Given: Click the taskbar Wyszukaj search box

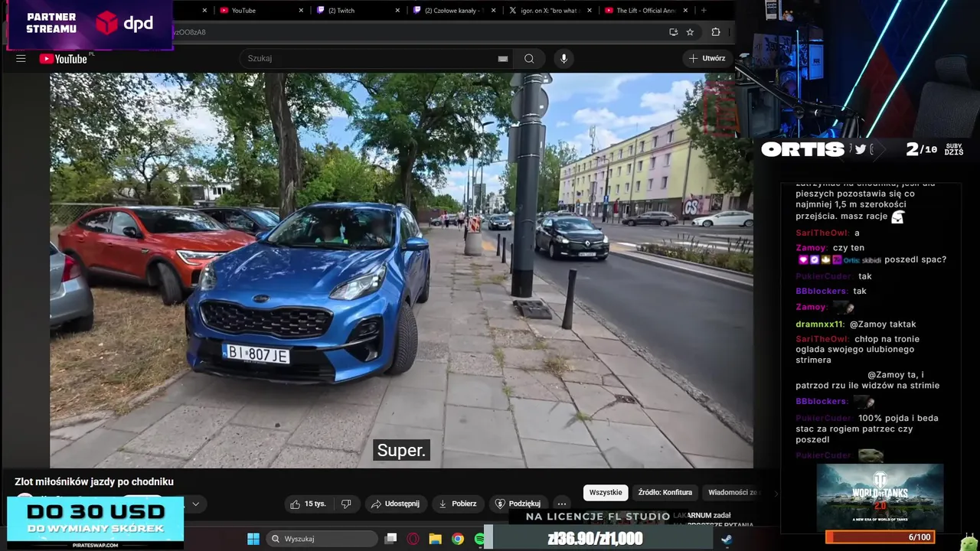Looking at the screenshot, I should coord(322,539).
